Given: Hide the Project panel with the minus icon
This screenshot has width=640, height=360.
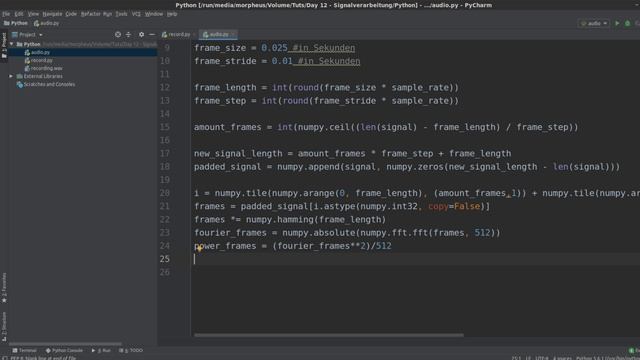Looking at the screenshot, I should pyautogui.click(x=152, y=35).
